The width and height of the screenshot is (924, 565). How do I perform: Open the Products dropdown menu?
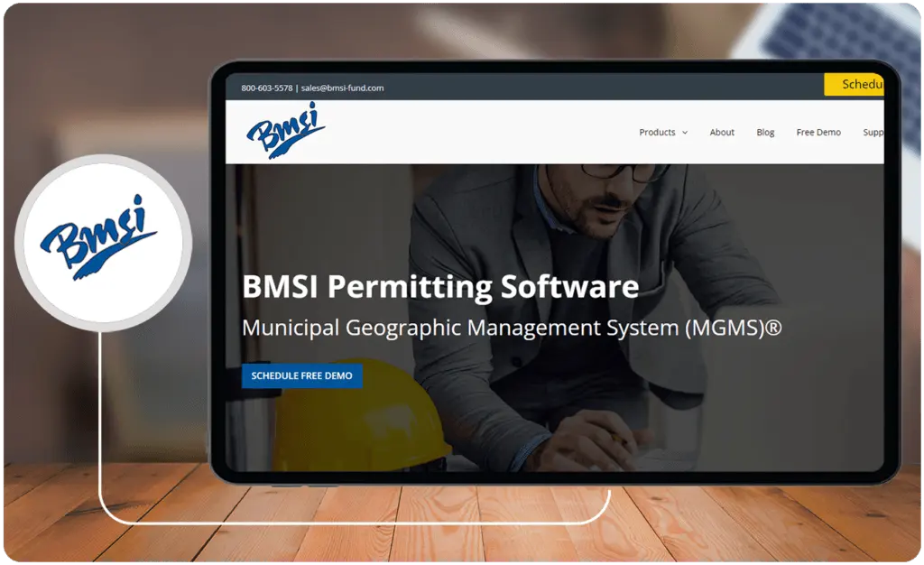click(663, 133)
